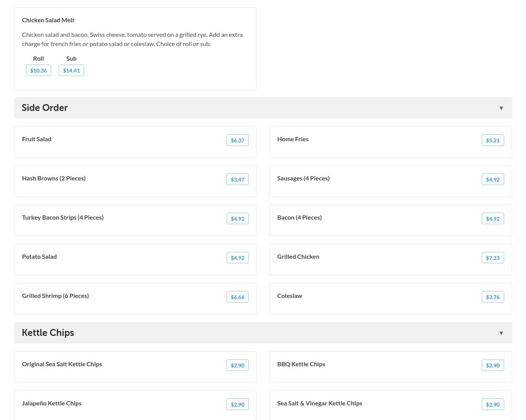Collapse the Side Order section arrow
Image resolution: width=526 pixels, height=420 pixels.
[x=501, y=108]
